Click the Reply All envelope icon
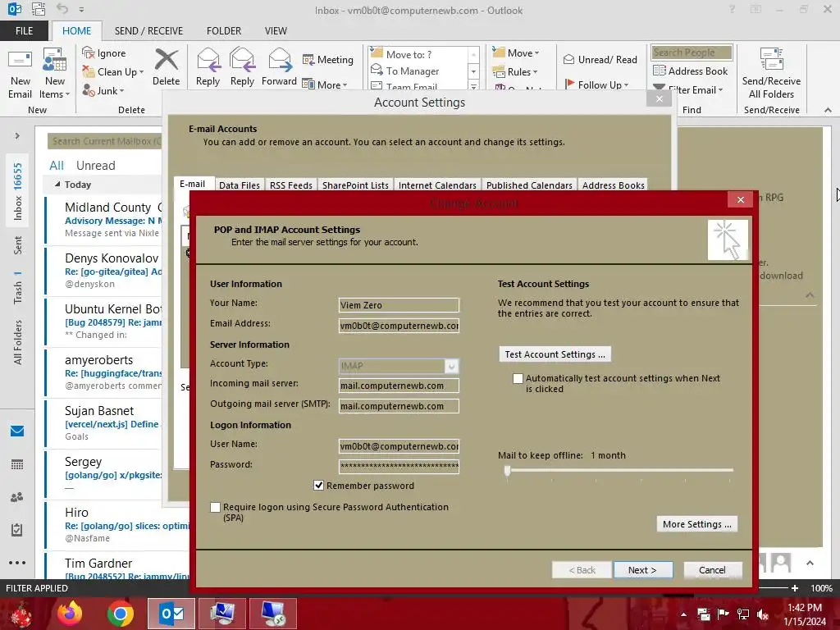This screenshot has width=840, height=630. [242, 60]
